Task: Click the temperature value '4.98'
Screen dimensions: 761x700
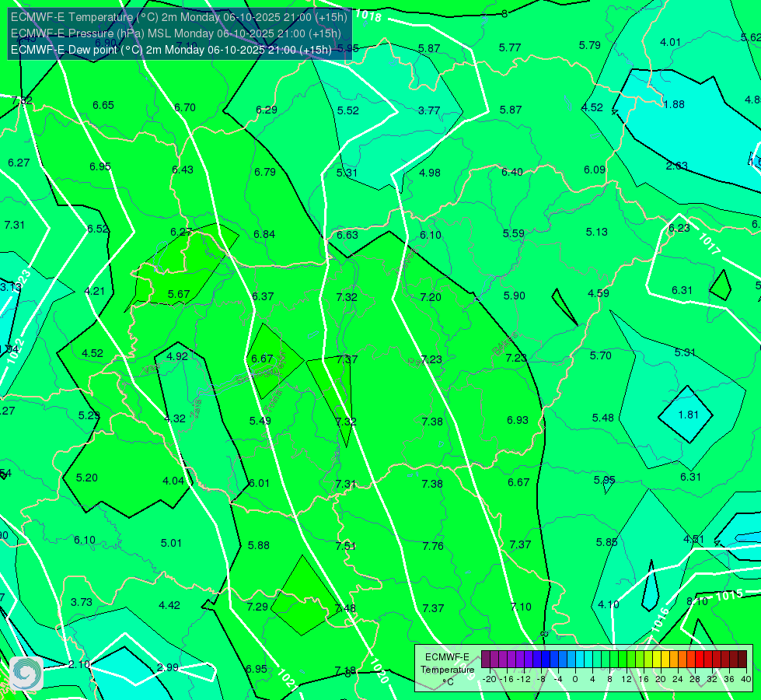Action: pyautogui.click(x=430, y=173)
